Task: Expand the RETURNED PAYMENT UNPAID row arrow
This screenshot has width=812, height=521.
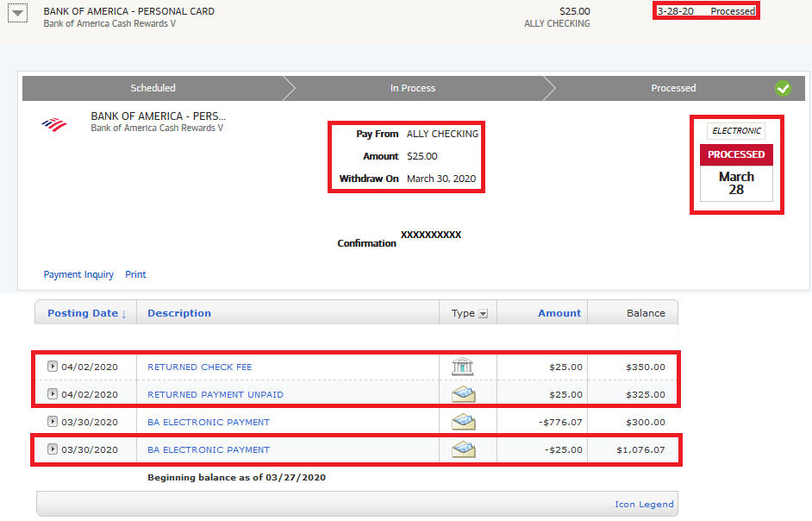Action: tap(53, 394)
